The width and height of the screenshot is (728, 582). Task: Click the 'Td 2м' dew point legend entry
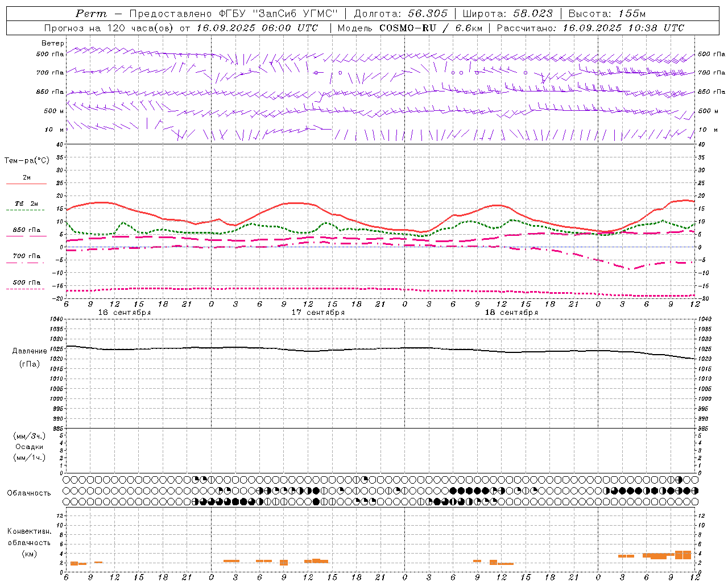[26, 203]
